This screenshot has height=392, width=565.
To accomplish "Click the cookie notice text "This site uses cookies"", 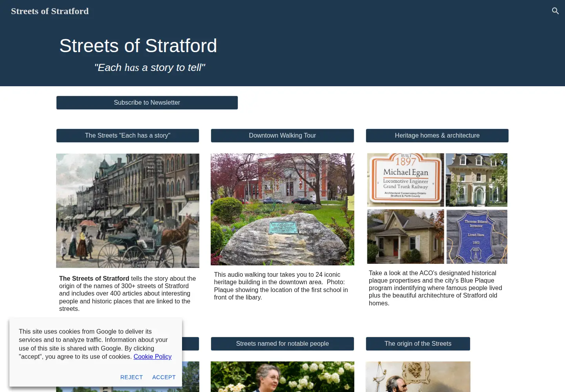I will (95, 344).
